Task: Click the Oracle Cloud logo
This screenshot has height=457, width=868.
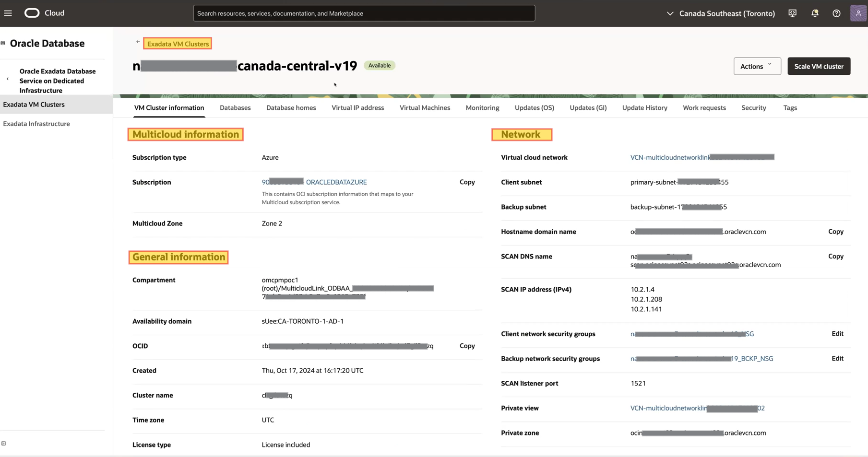Action: pos(44,13)
